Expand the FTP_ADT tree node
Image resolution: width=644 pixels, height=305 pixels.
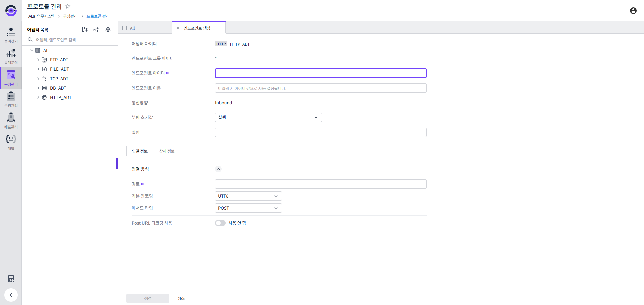coord(38,60)
